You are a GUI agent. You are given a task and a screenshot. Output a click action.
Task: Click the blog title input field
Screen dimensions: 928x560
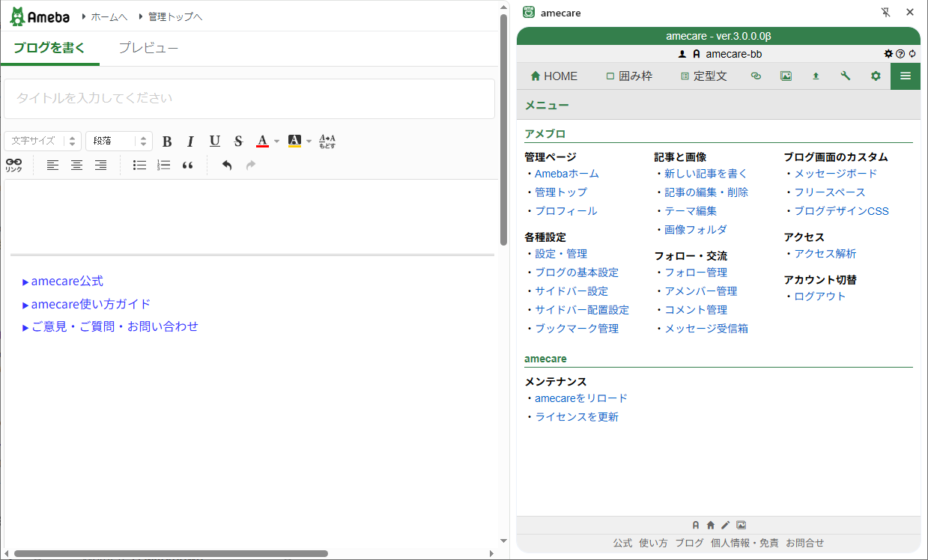tap(249, 99)
